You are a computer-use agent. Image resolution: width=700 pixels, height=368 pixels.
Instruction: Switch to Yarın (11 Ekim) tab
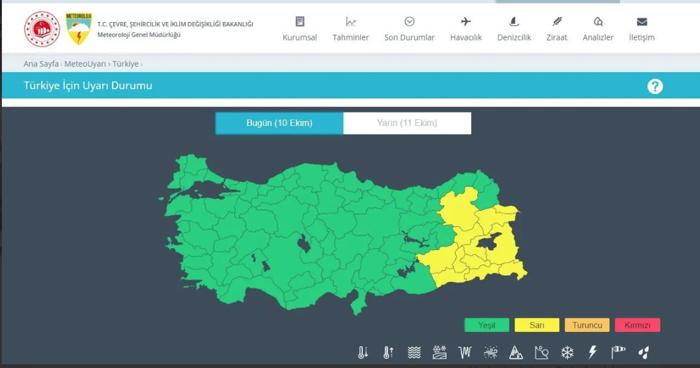407,123
